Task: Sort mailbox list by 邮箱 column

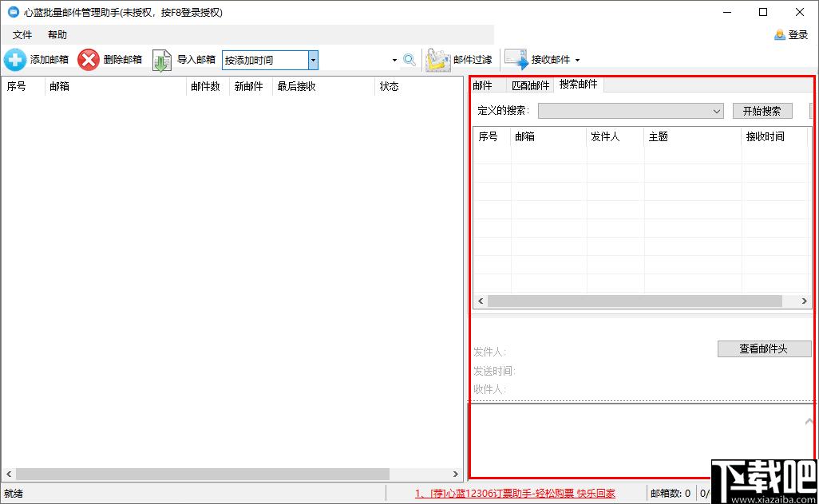Action: 116,86
